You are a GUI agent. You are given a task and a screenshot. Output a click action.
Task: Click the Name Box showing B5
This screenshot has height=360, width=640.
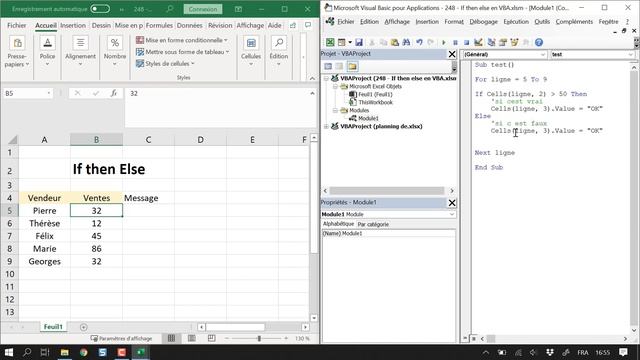[28, 93]
